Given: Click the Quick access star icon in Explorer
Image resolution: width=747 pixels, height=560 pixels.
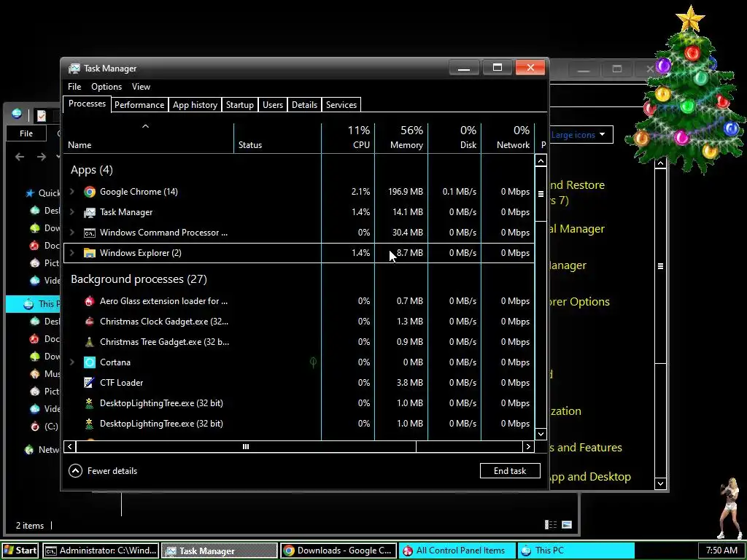Looking at the screenshot, I should pos(30,192).
